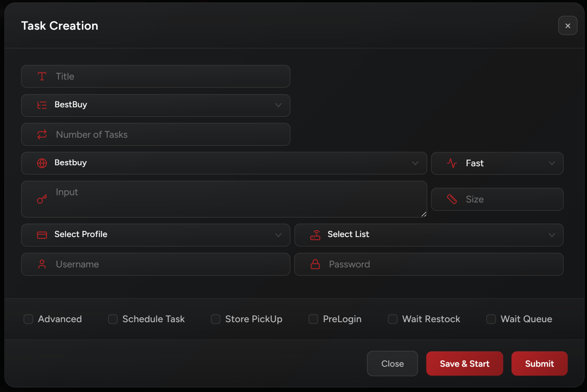Enable the Advanced checkbox

click(28, 319)
